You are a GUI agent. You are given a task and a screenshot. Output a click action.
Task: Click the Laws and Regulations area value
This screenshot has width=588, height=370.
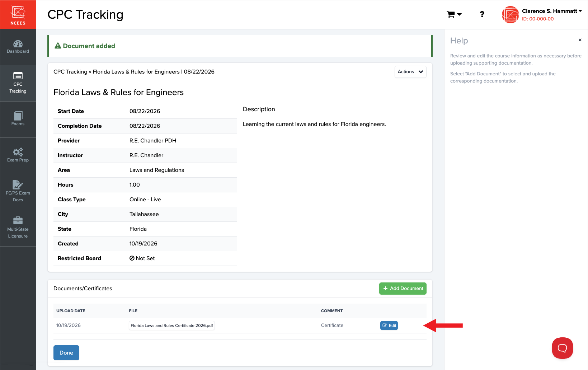157,170
